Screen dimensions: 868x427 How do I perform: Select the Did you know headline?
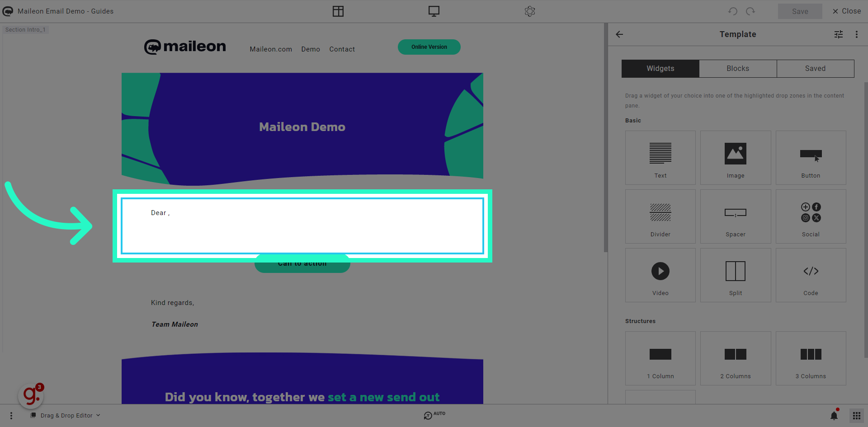[x=302, y=397]
